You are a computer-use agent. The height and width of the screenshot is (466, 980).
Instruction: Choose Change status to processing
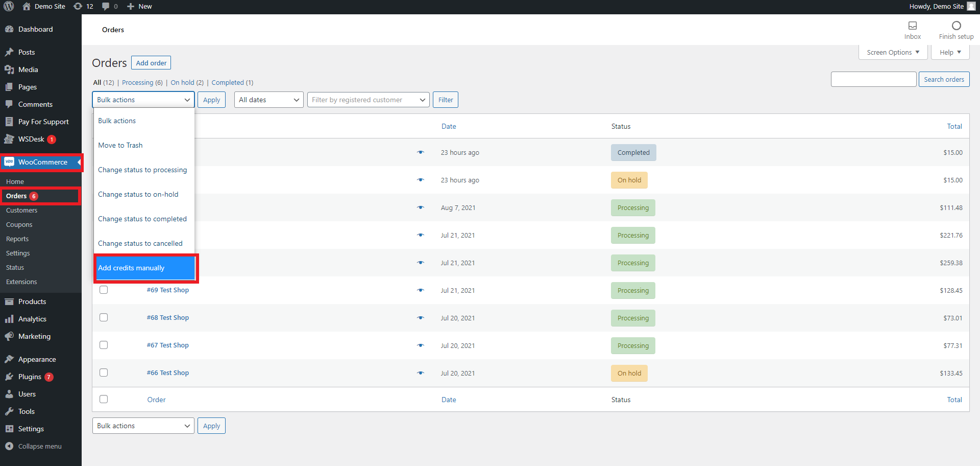pos(144,170)
